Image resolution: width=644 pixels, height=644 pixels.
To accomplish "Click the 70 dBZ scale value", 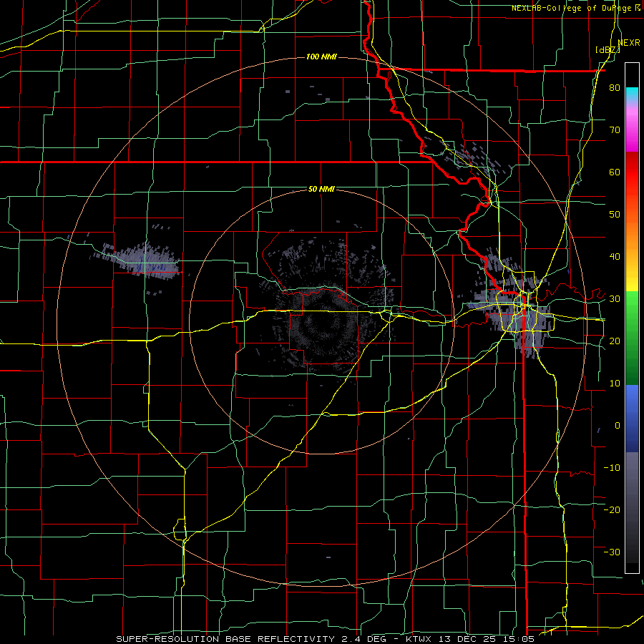I will click(615, 130).
